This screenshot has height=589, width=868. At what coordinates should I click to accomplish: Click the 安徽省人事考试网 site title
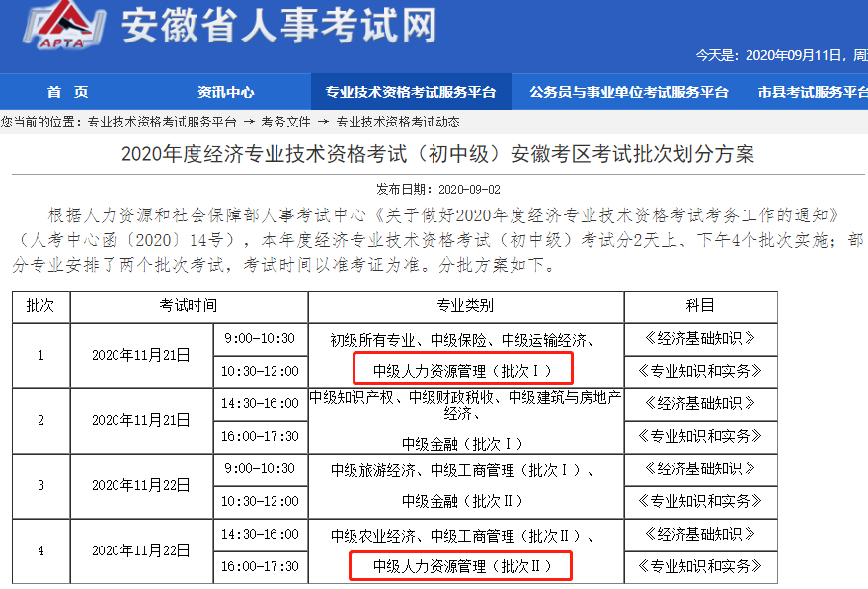click(278, 27)
